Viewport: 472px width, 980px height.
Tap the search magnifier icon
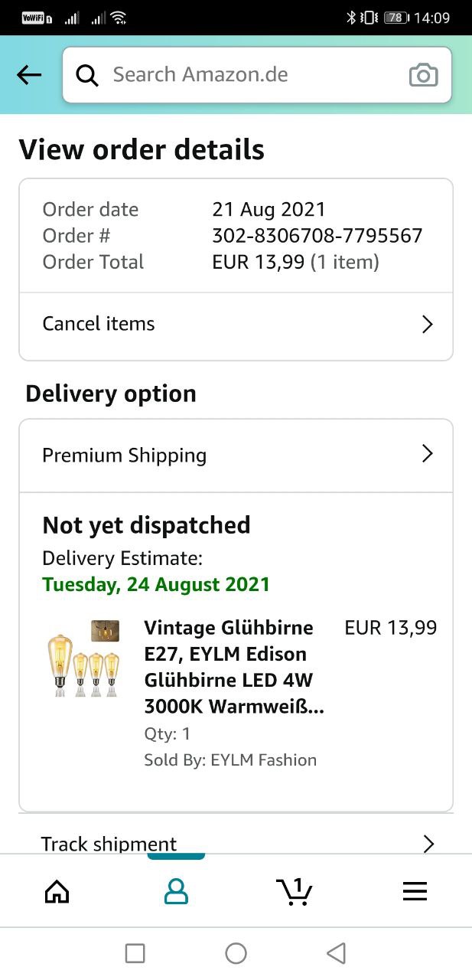click(x=87, y=75)
